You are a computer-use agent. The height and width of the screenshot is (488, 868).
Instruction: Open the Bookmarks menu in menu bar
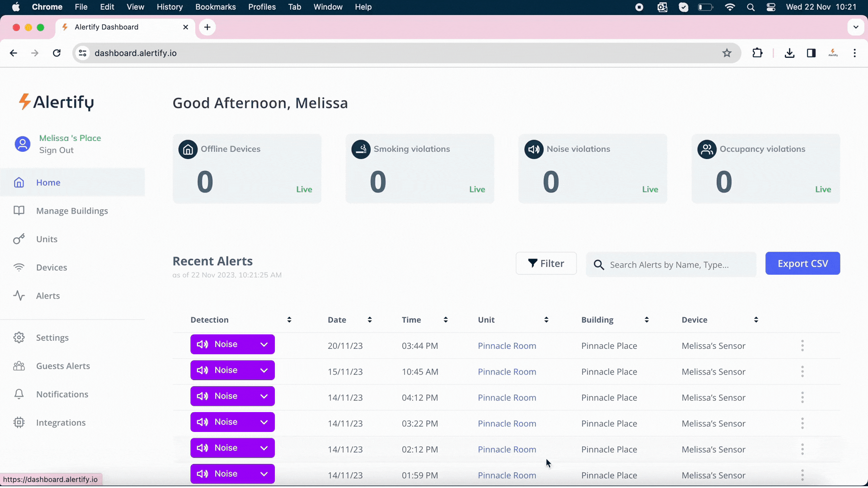point(215,7)
